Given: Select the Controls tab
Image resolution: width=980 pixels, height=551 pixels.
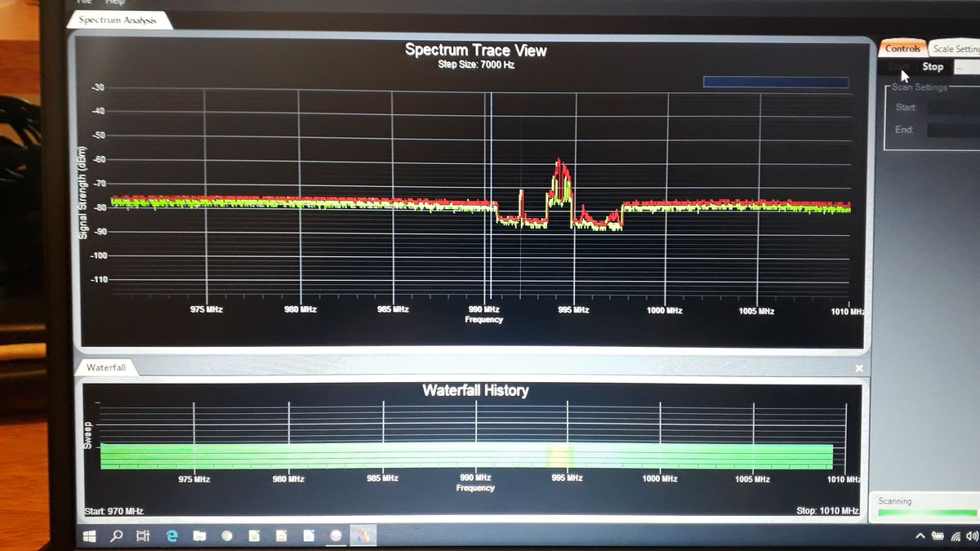Looking at the screenshot, I should coord(902,48).
